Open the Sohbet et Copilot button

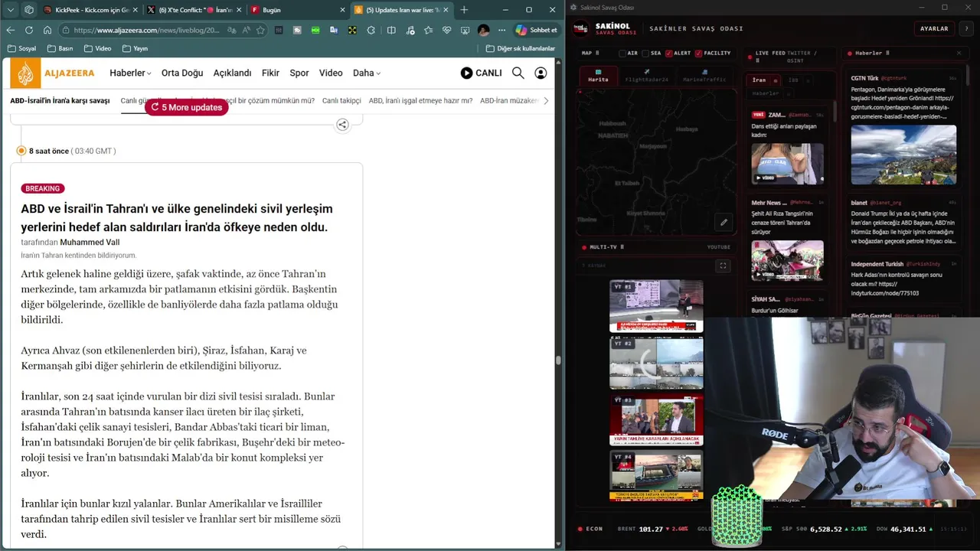click(537, 31)
